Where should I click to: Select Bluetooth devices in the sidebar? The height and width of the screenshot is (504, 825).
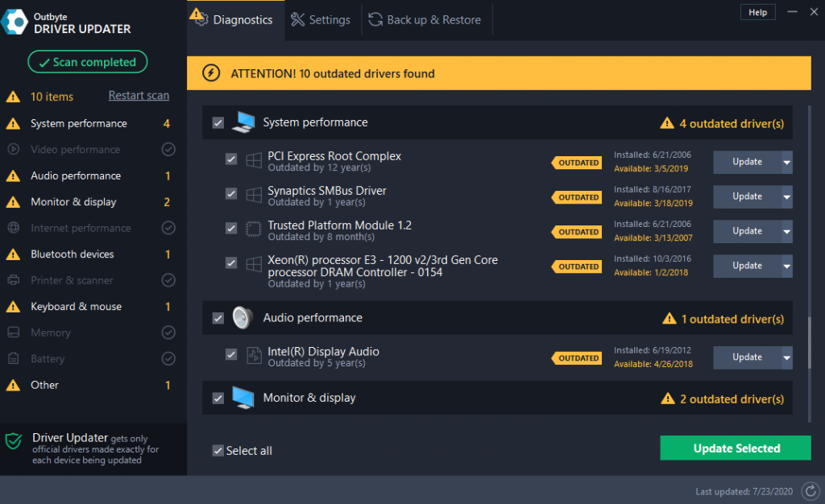73,254
